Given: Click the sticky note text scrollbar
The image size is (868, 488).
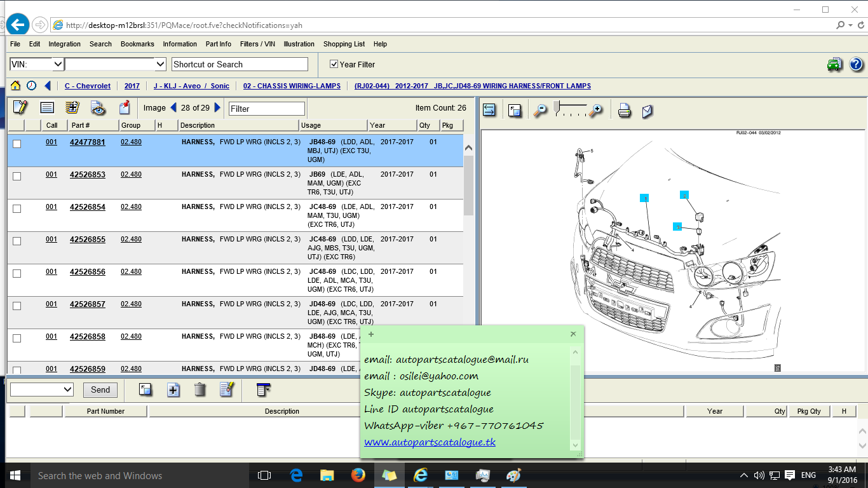Looking at the screenshot, I should pos(575,399).
